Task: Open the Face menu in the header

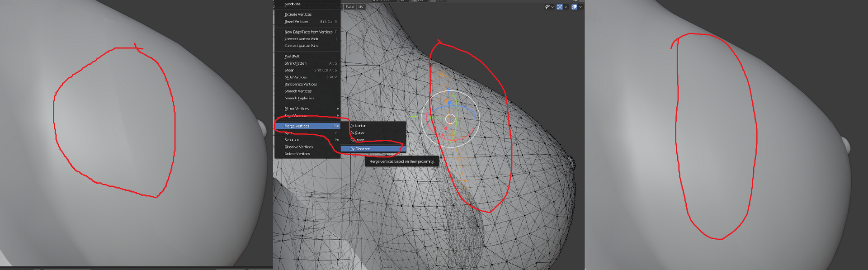Action: [350, 7]
